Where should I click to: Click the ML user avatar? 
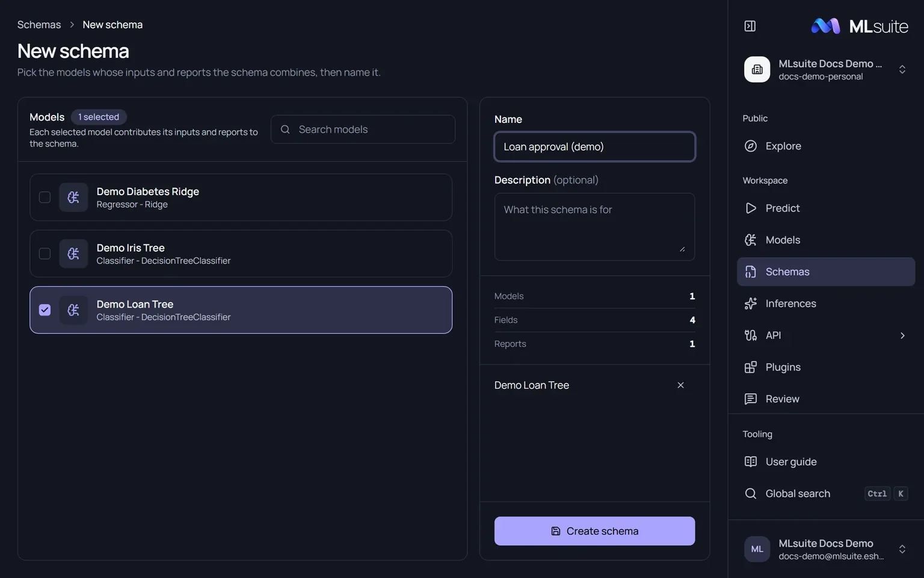click(757, 549)
